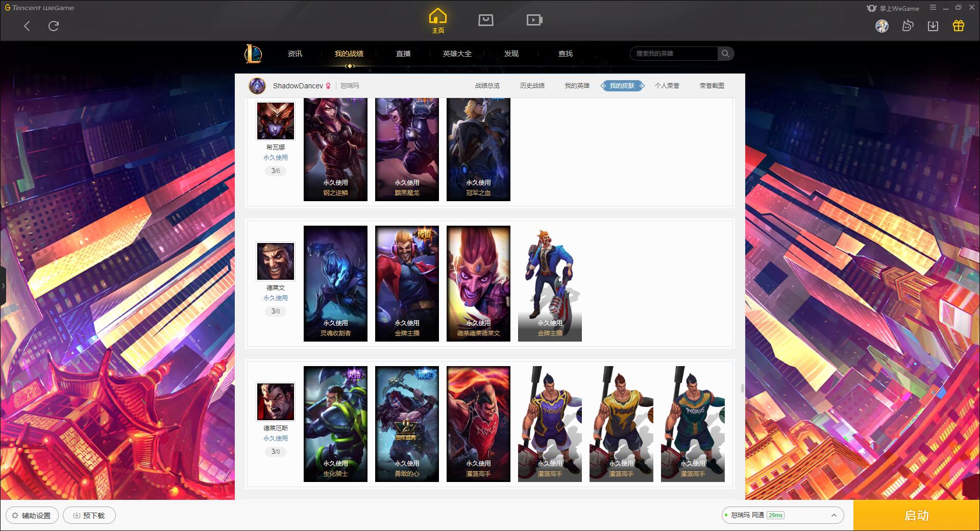This screenshot has width=980, height=531.
Task: Open the home 主页 icon
Action: (437, 21)
